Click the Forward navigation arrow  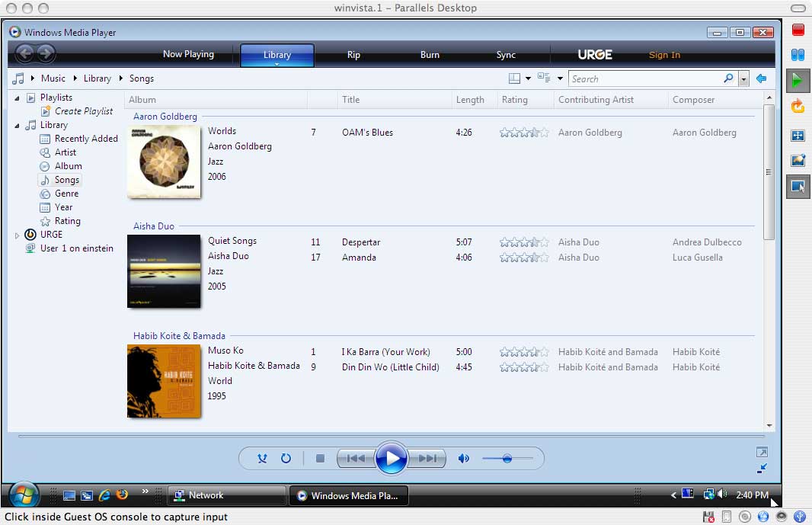[x=46, y=53]
